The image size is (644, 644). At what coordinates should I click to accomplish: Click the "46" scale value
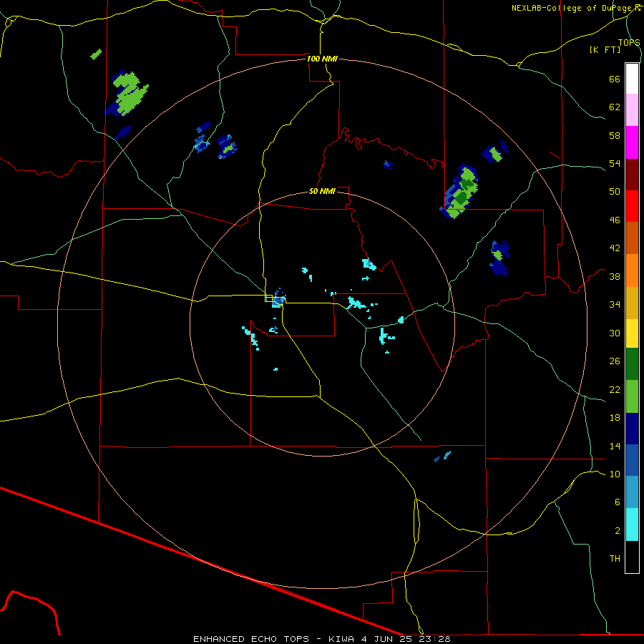click(x=615, y=220)
